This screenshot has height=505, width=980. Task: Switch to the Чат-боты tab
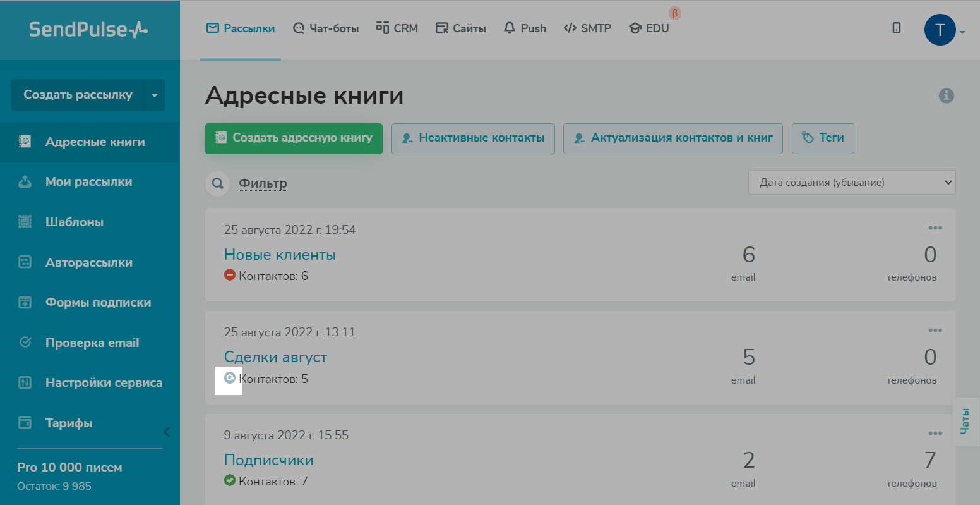(326, 28)
